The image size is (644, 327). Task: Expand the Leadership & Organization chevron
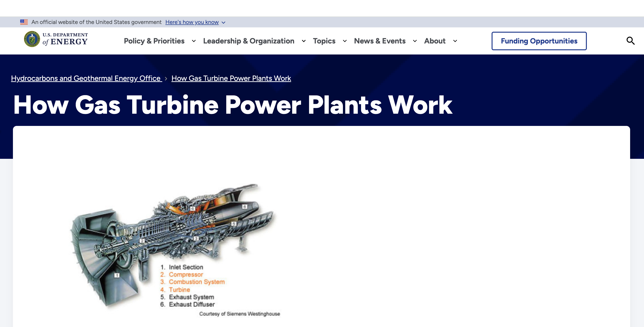click(x=304, y=41)
